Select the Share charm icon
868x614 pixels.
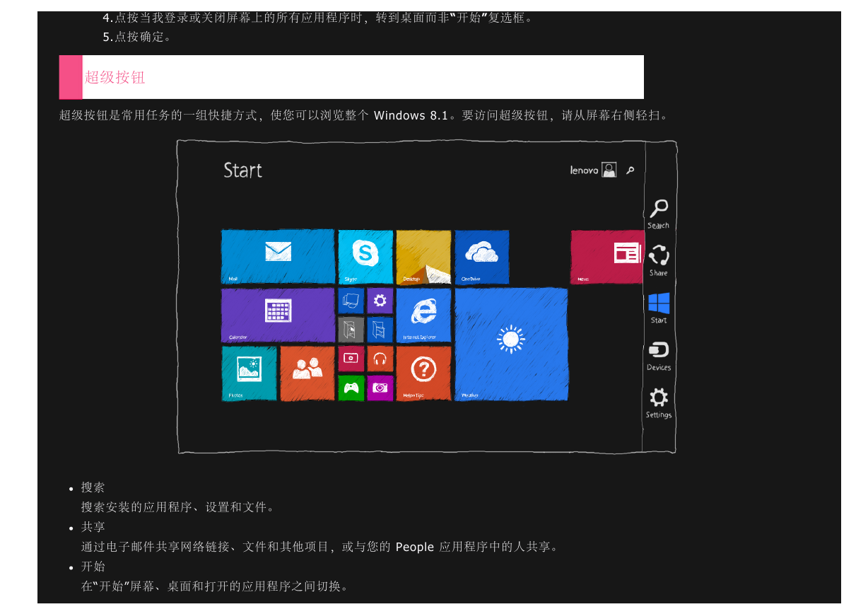[659, 255]
